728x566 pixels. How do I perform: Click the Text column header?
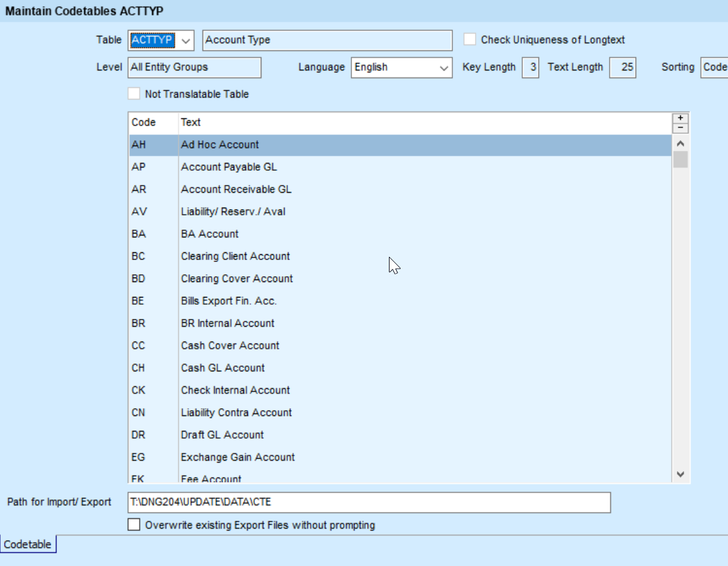coord(191,122)
